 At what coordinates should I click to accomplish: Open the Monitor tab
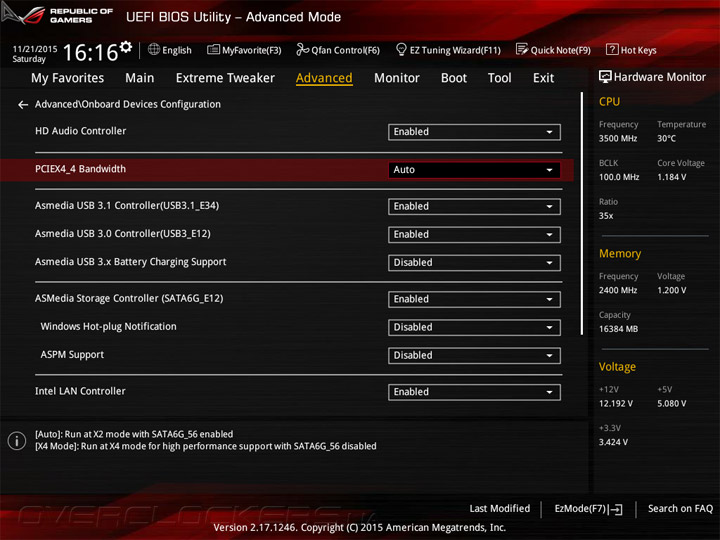pos(397,78)
